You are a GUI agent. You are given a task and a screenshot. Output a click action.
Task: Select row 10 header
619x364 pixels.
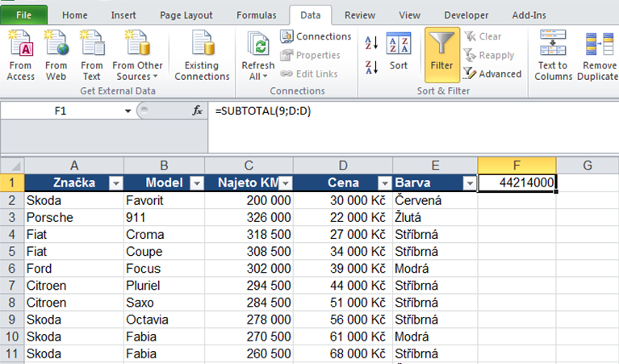point(12,337)
